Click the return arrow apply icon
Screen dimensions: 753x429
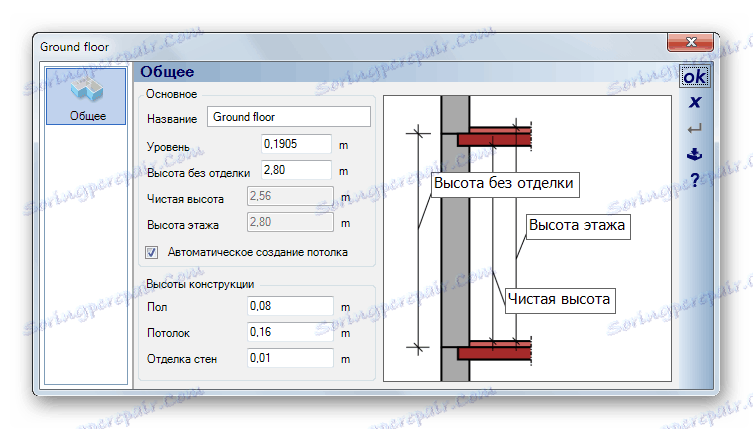[x=694, y=128]
